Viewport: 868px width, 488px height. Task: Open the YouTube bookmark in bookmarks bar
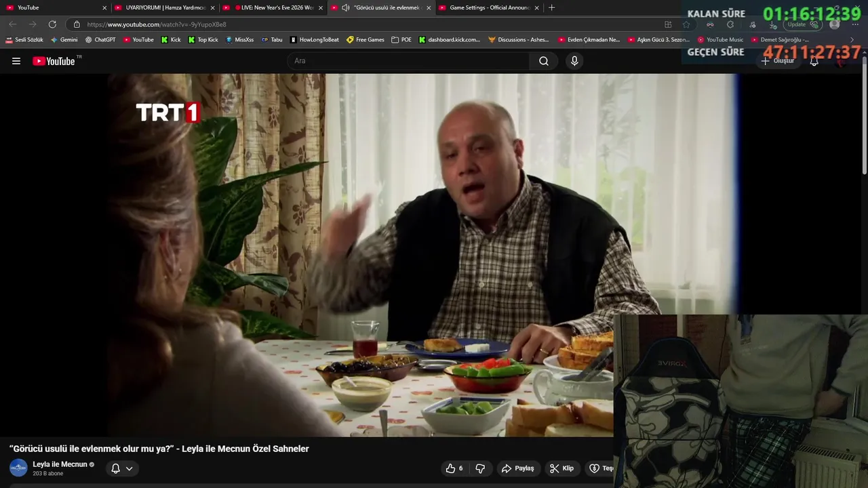138,40
